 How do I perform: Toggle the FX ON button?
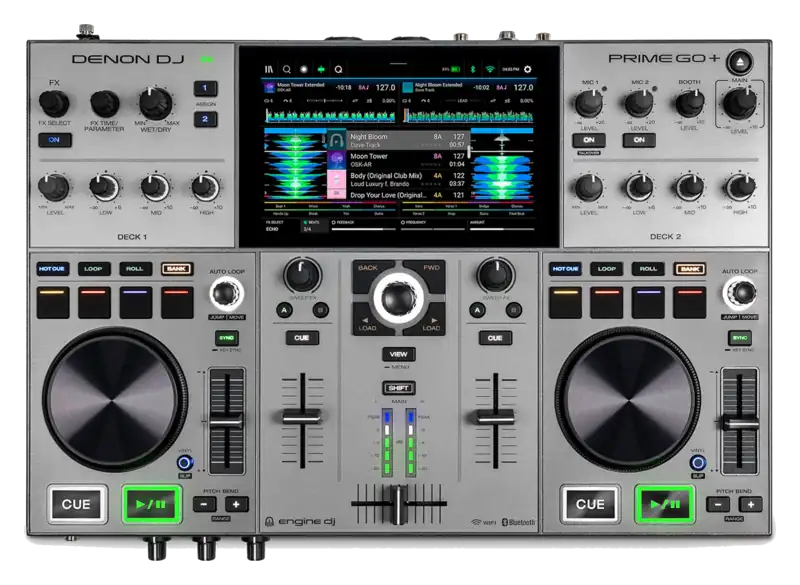point(55,140)
